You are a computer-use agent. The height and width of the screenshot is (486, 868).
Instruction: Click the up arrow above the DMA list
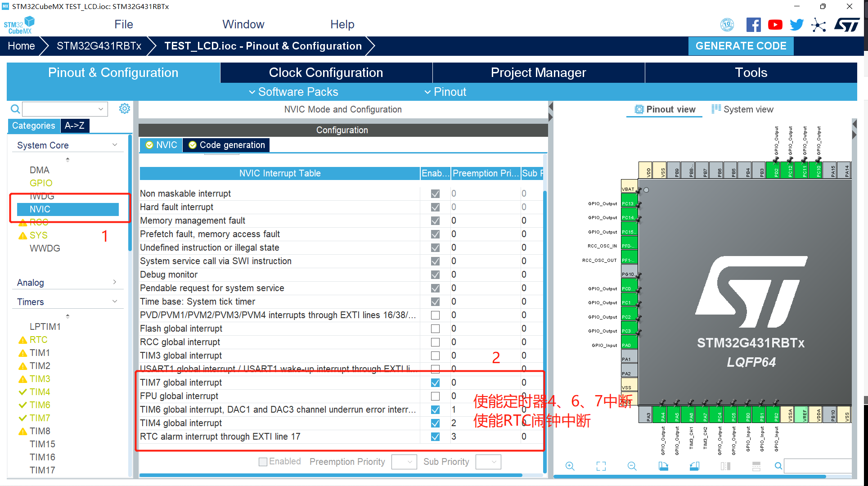click(67, 159)
